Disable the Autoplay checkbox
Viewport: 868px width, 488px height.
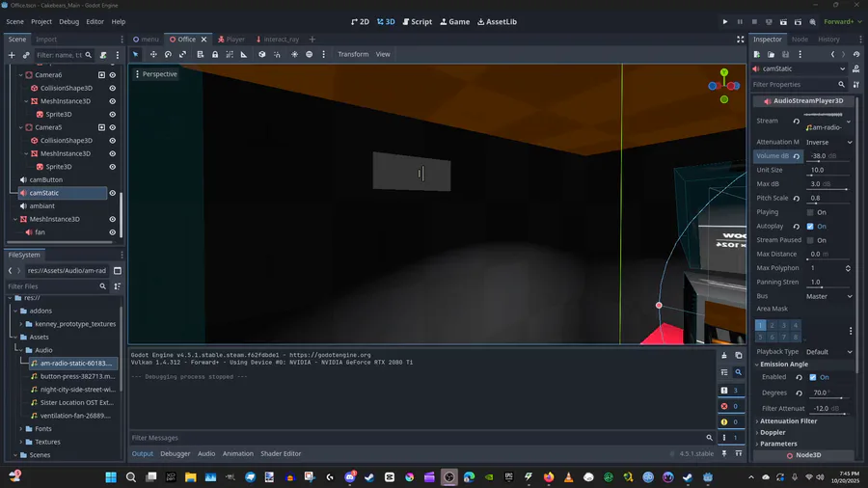click(810, 227)
